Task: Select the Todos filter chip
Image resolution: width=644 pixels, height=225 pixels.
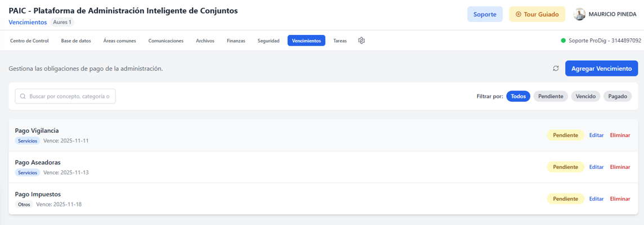Action: click(x=518, y=97)
